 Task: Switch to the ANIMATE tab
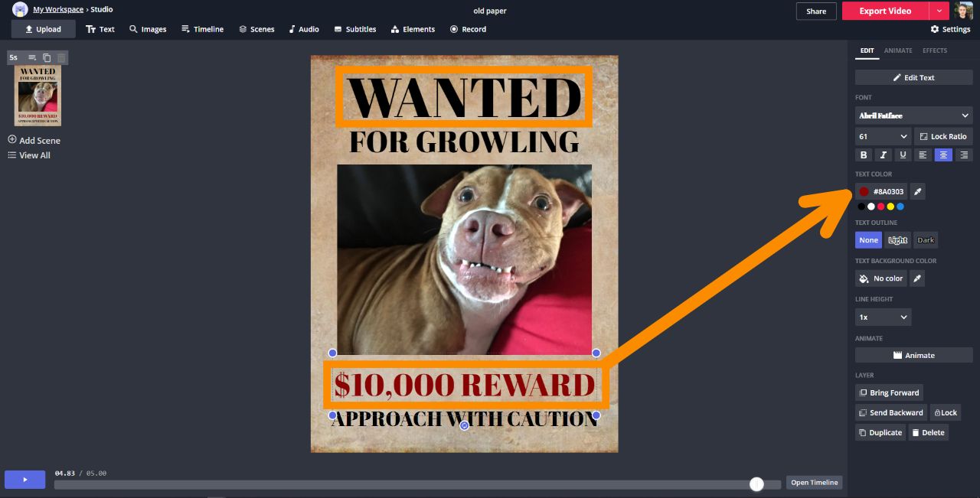[x=898, y=50]
